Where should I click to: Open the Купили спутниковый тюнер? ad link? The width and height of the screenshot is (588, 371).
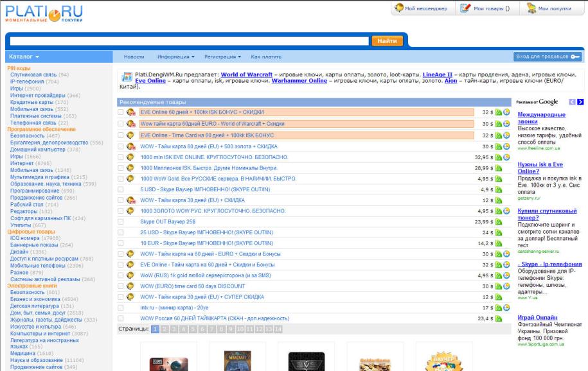tap(547, 214)
